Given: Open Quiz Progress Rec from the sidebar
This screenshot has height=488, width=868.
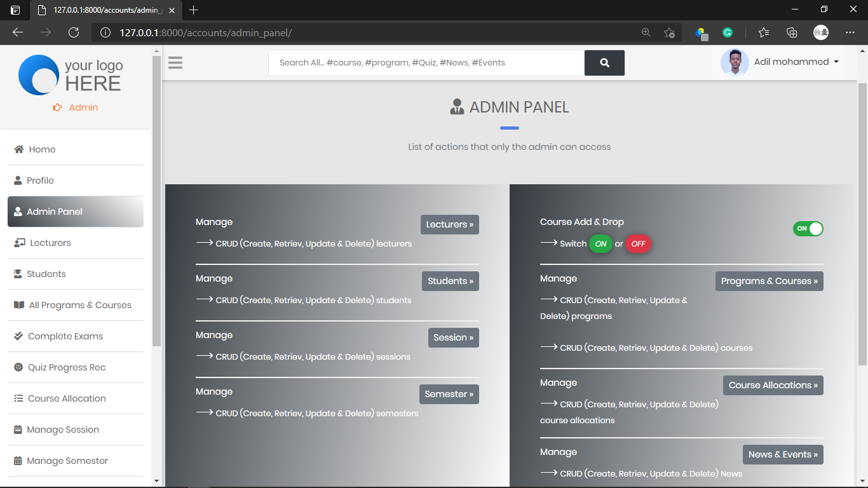Looking at the screenshot, I should click(76, 367).
